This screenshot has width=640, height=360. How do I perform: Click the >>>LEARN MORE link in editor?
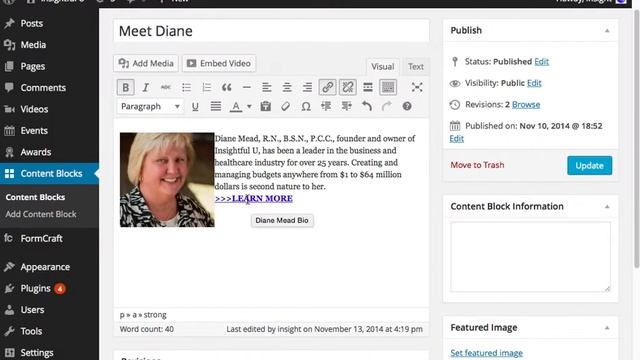click(253, 198)
